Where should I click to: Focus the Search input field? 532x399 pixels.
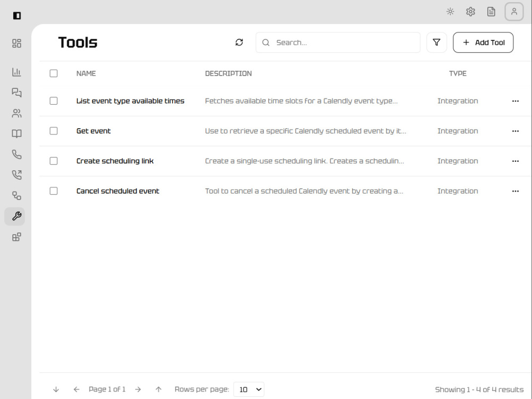point(338,43)
